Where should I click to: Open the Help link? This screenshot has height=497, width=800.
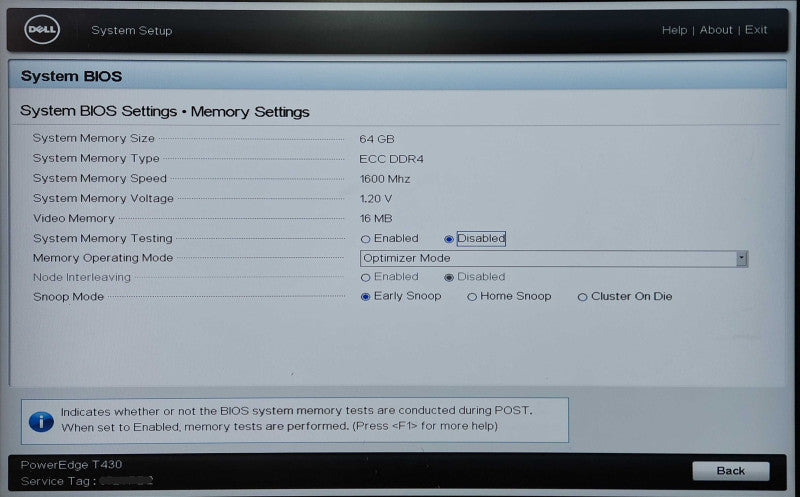point(674,30)
